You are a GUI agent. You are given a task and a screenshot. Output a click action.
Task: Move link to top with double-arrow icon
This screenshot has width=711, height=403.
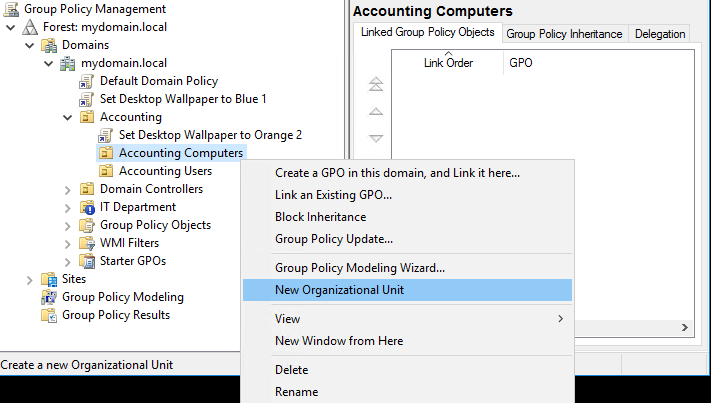click(376, 84)
